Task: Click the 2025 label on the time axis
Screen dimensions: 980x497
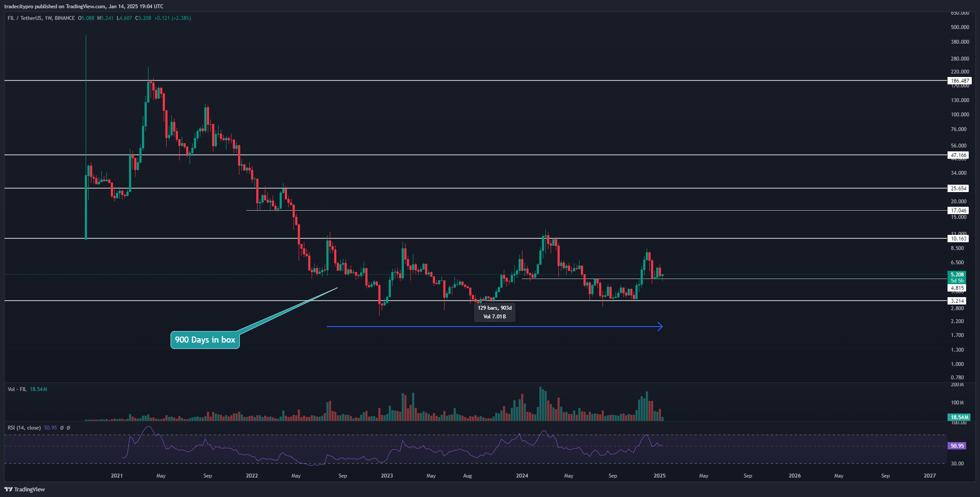Action: point(660,476)
